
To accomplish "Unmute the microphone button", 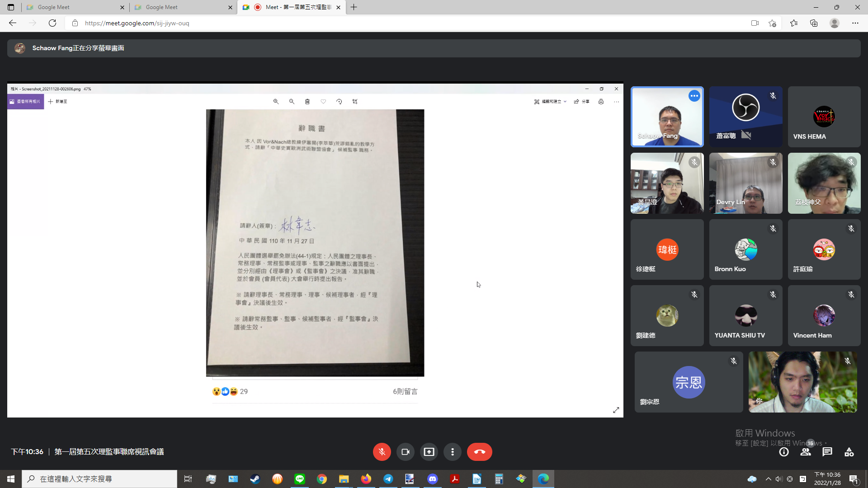I will [382, 452].
